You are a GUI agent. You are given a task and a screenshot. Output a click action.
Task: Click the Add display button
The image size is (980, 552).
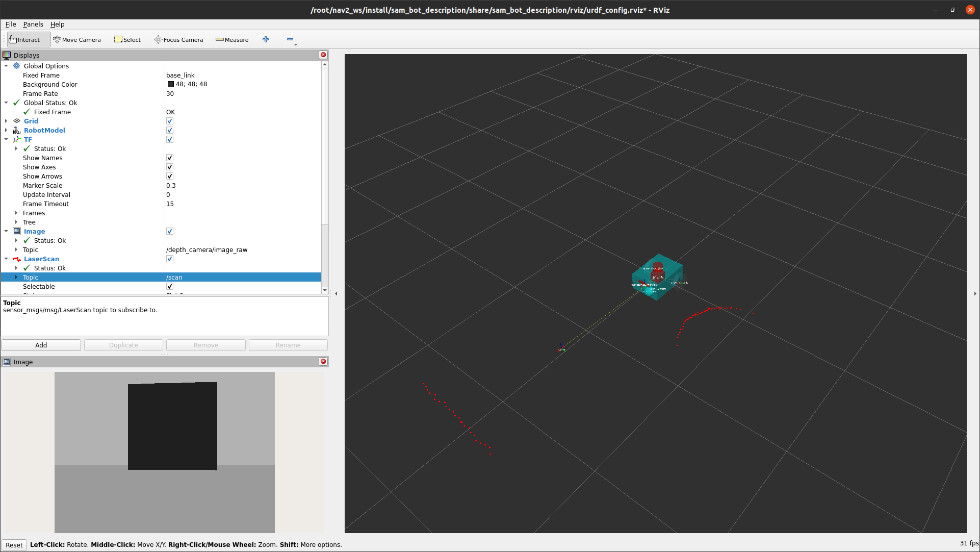coord(41,345)
